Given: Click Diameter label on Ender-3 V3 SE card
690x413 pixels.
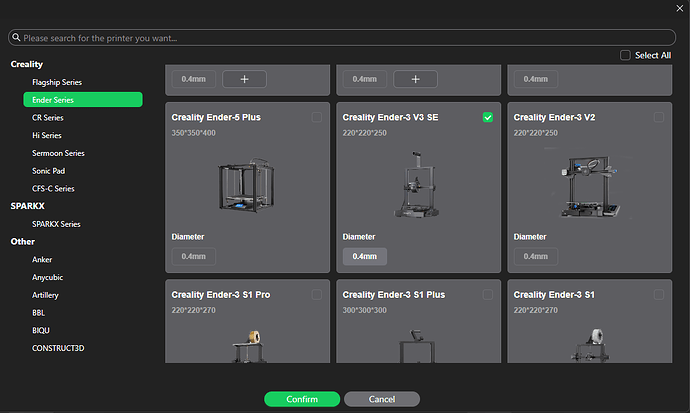Looking at the screenshot, I should point(359,237).
